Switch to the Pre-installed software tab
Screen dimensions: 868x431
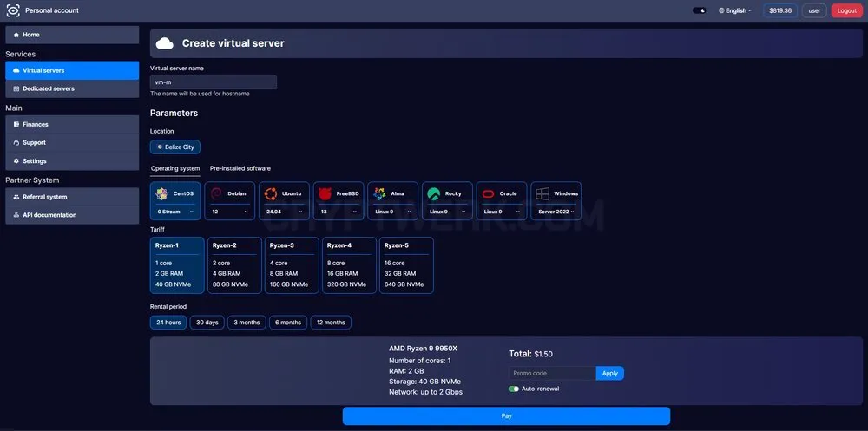(240, 168)
